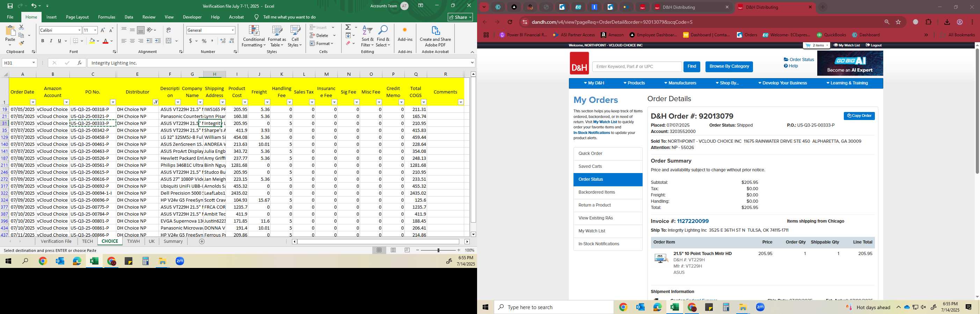The image size is (980, 314).
Task: Click the Format as Table icon
Action: [x=277, y=36]
